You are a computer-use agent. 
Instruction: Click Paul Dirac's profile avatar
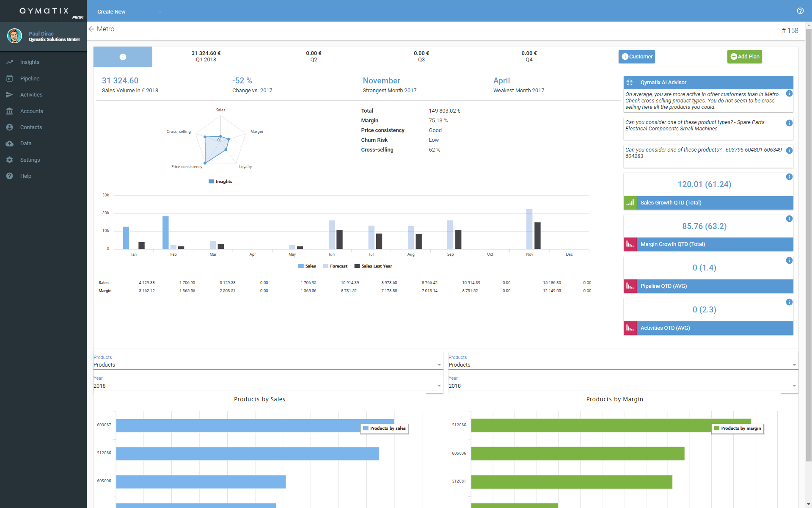14,36
